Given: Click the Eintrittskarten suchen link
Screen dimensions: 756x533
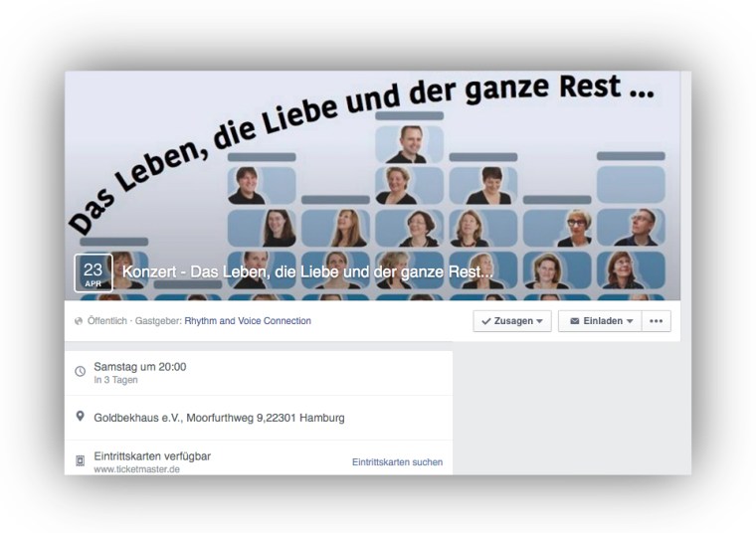Looking at the screenshot, I should coord(397,462).
